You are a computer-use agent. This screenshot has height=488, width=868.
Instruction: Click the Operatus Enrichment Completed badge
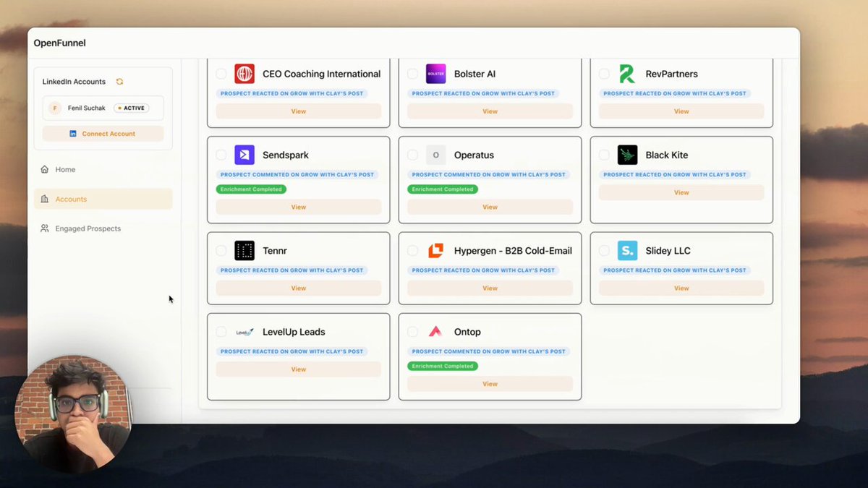click(443, 189)
